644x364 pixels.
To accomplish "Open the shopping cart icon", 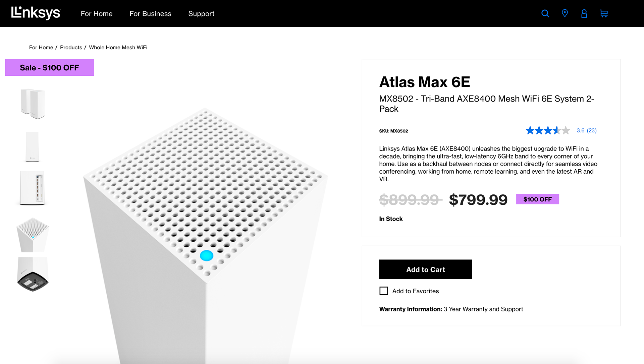I will point(604,13).
